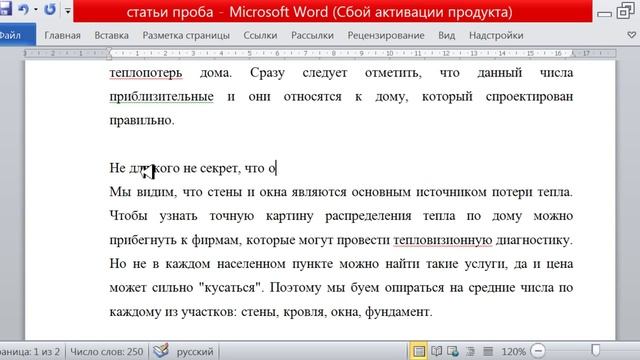640x360 pixels.
Task: Minimize the Word window
Action: 604,14
